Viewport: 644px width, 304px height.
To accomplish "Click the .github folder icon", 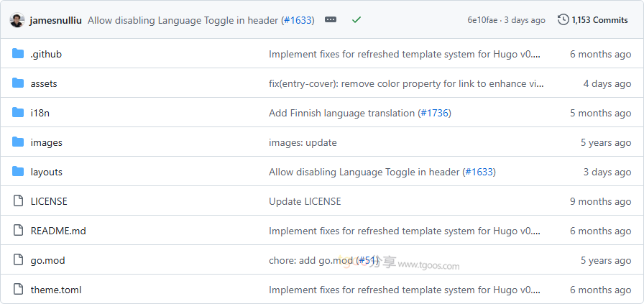I will 18,54.
